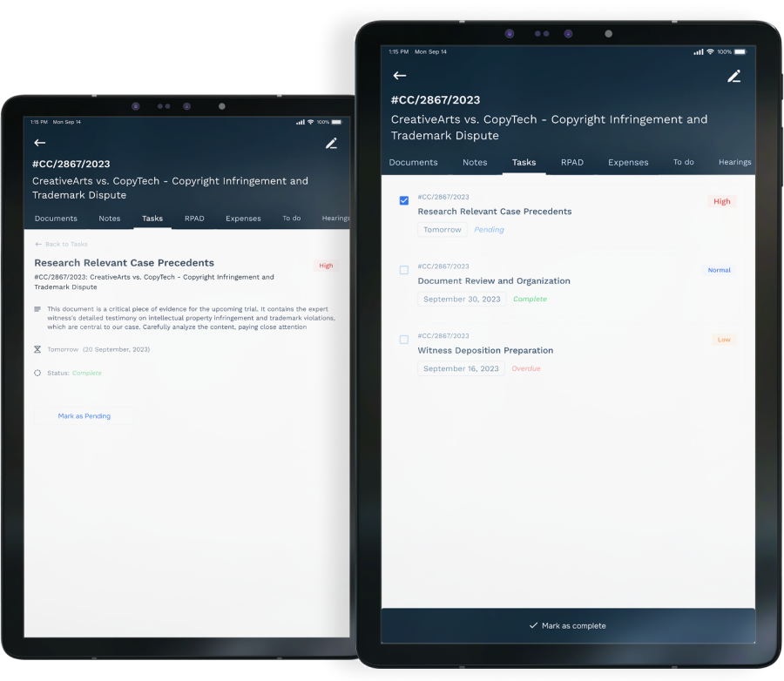Tap the back arrow on the right tablet
Viewport: 784px width, 681px height.
point(400,76)
